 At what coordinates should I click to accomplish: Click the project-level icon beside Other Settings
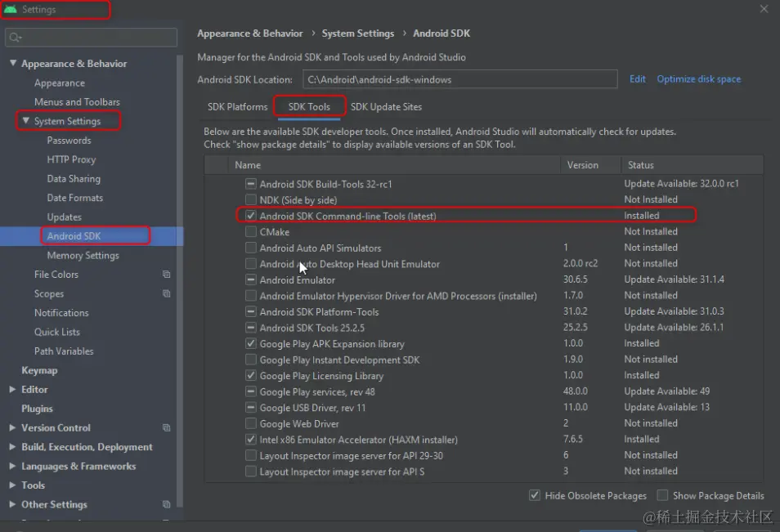coord(167,504)
